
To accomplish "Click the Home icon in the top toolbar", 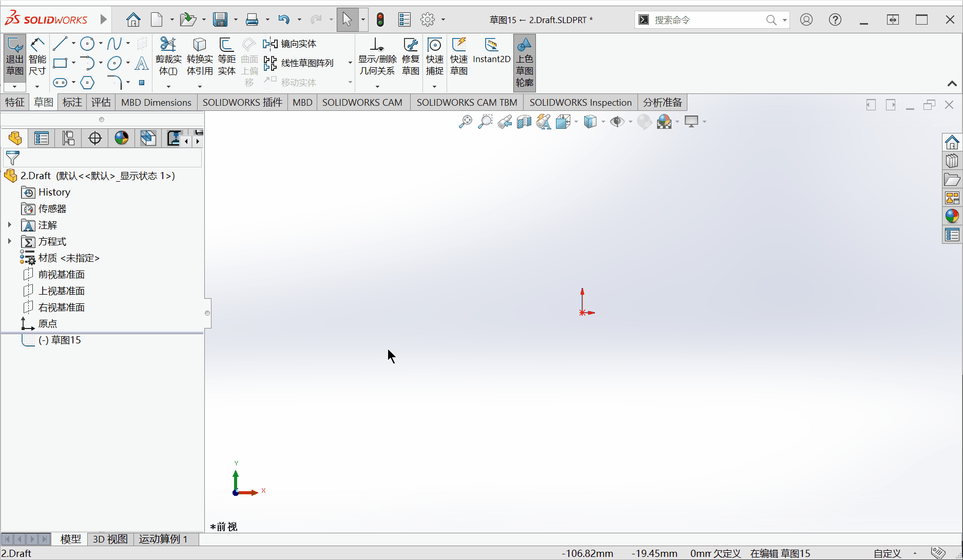I will (x=133, y=20).
